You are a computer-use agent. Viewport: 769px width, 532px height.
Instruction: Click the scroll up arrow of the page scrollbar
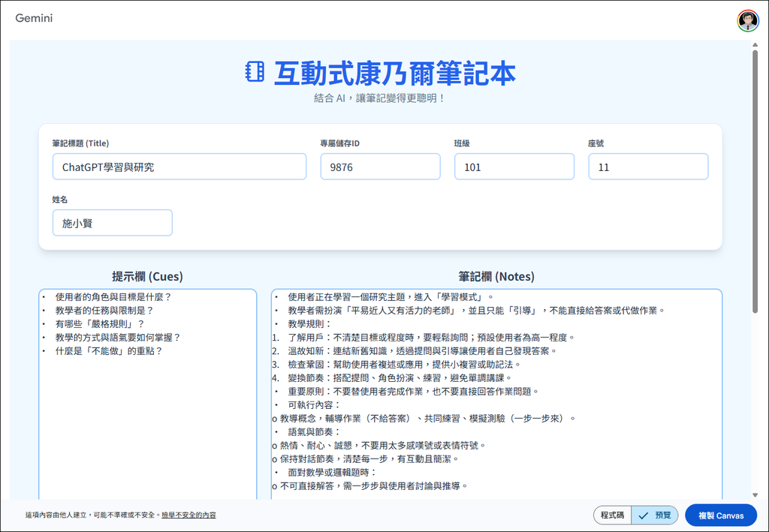tap(755, 45)
